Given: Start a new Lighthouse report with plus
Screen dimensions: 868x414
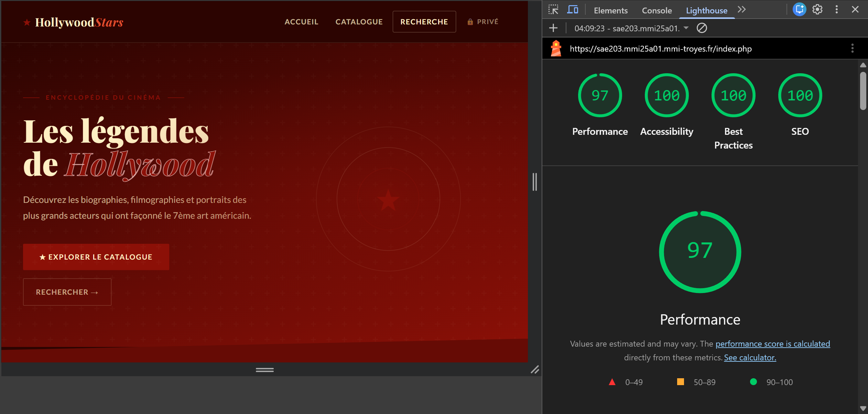Looking at the screenshot, I should pyautogui.click(x=553, y=28).
